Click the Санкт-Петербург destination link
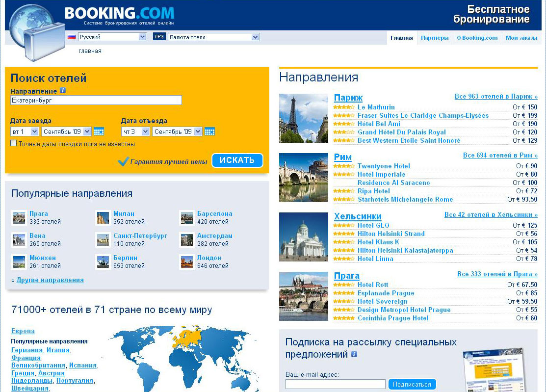 [x=140, y=235]
